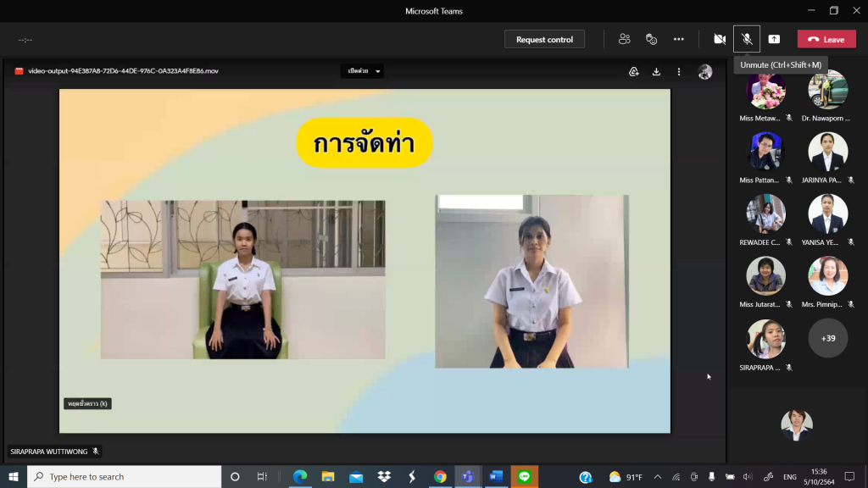Image resolution: width=868 pixels, height=488 pixels.
Task: Open meeting chat and reactions icon
Action: coord(652,39)
